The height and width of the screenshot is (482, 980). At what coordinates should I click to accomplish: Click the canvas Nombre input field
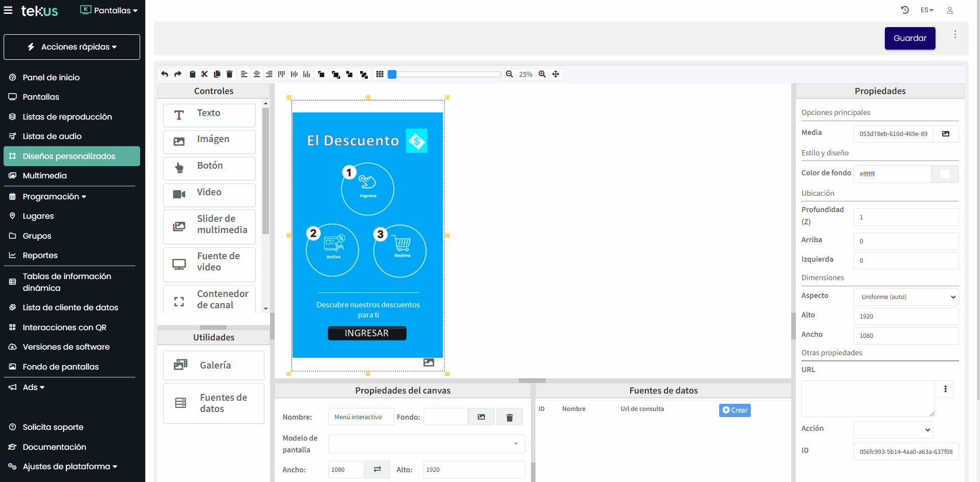[x=361, y=417]
